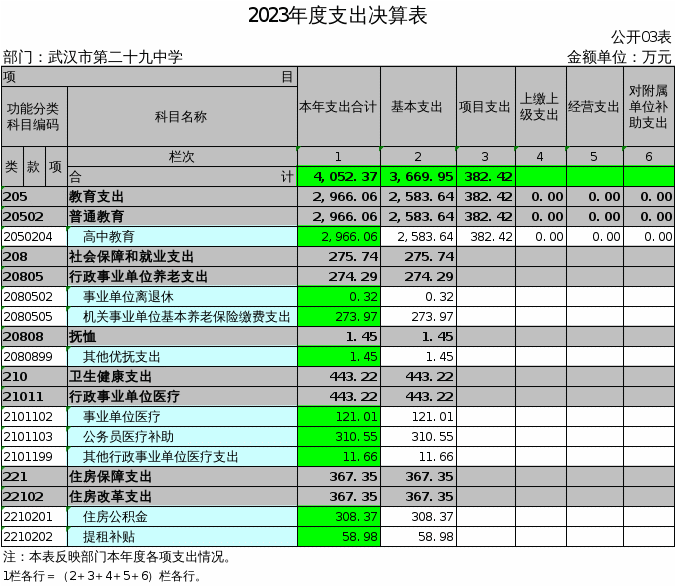Screen dimensions: 675x586
Task: Select the "卫生健康支出" category cell
Action: pyautogui.click(x=181, y=377)
